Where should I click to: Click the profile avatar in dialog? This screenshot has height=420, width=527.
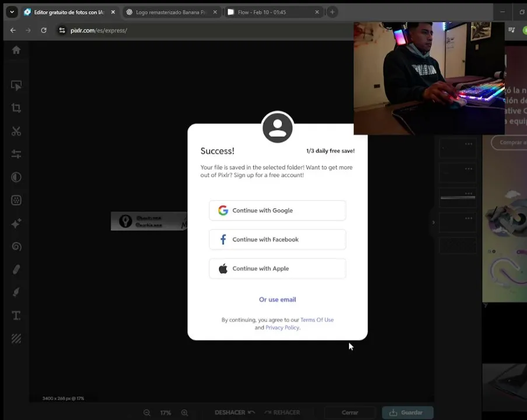tap(278, 128)
